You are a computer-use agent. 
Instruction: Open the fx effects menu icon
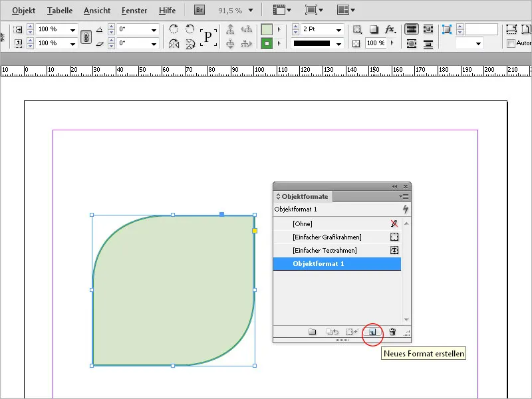point(390,29)
